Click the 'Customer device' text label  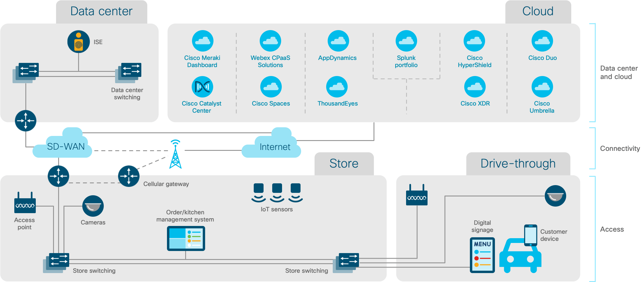pos(554,235)
